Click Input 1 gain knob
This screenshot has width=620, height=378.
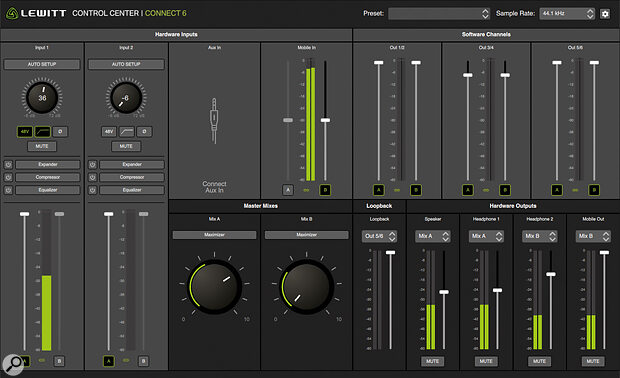42,97
